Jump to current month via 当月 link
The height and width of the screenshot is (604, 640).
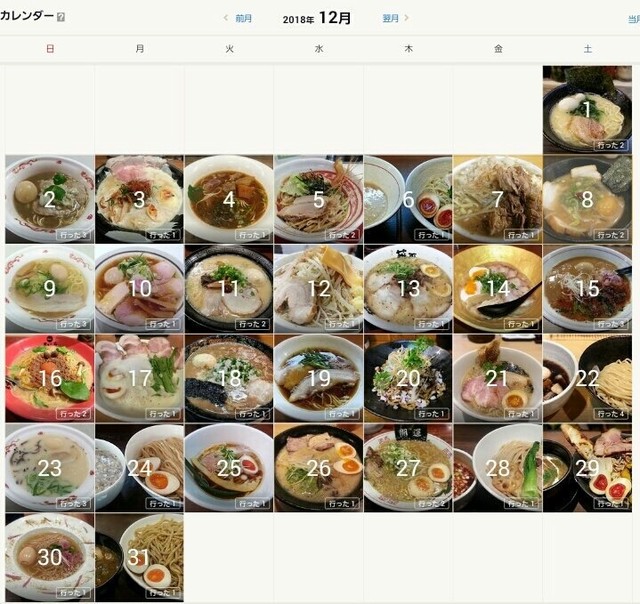pos(634,19)
